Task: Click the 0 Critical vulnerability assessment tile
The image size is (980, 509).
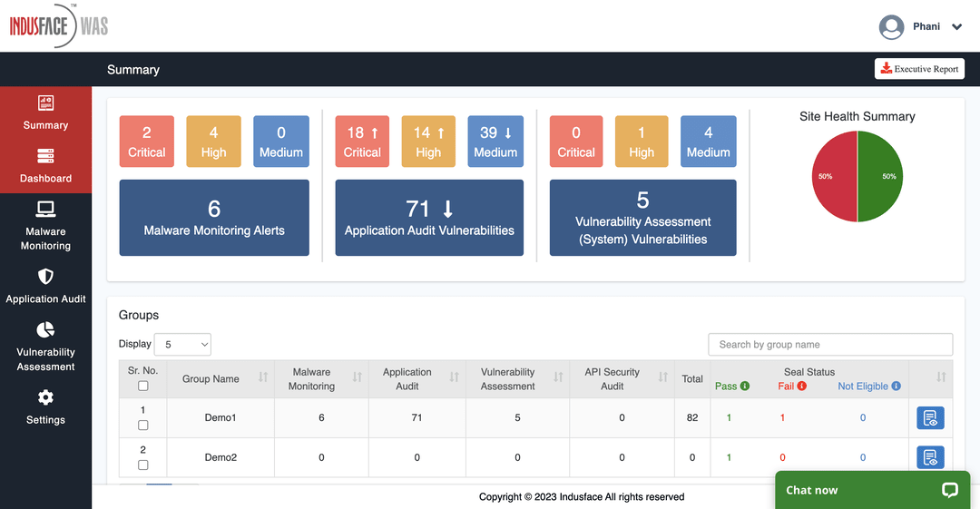Action: (576, 142)
